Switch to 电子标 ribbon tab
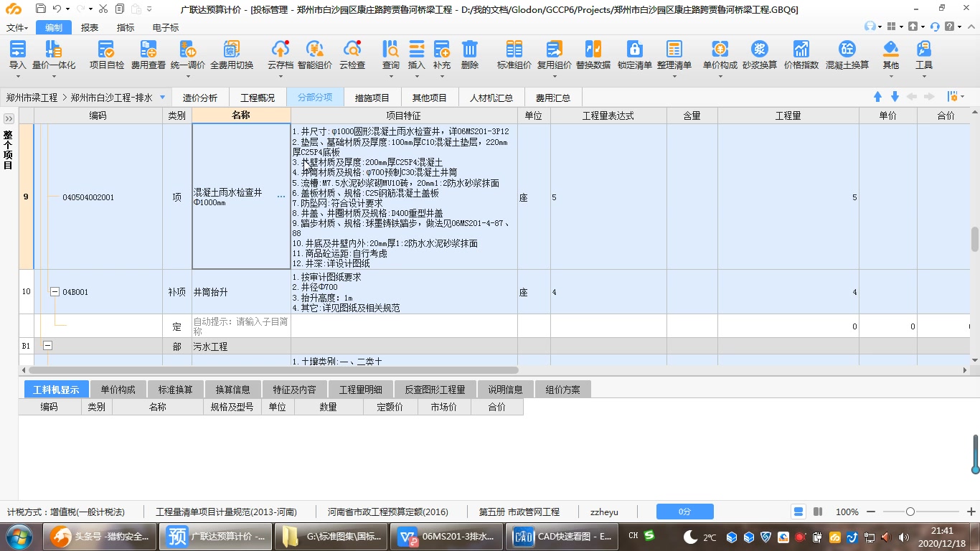The height and width of the screenshot is (551, 980). point(166,27)
